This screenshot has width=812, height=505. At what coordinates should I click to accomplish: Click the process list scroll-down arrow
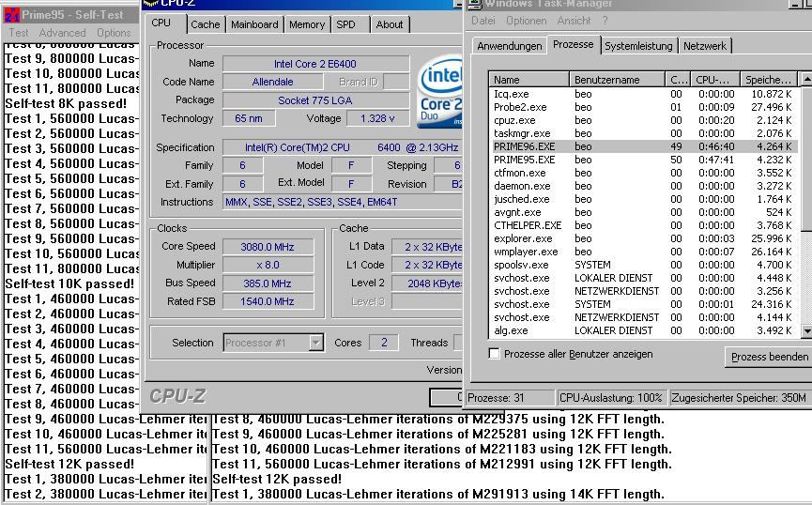click(x=806, y=330)
